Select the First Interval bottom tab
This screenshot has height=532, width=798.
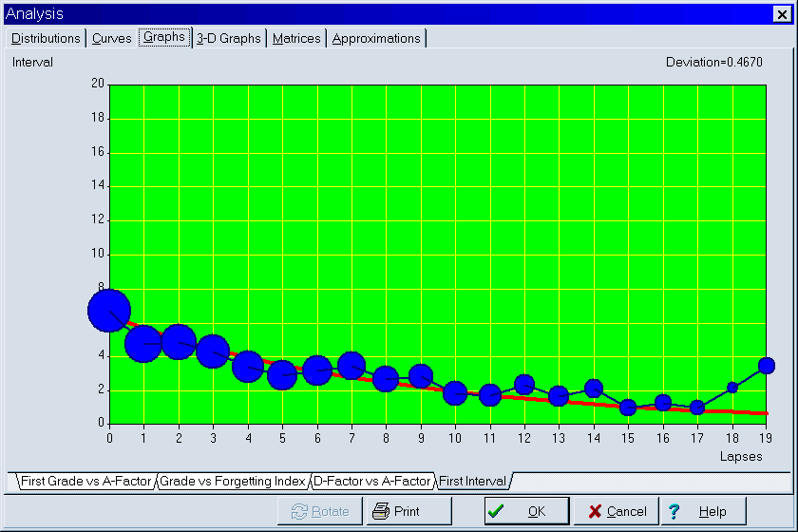click(x=471, y=482)
